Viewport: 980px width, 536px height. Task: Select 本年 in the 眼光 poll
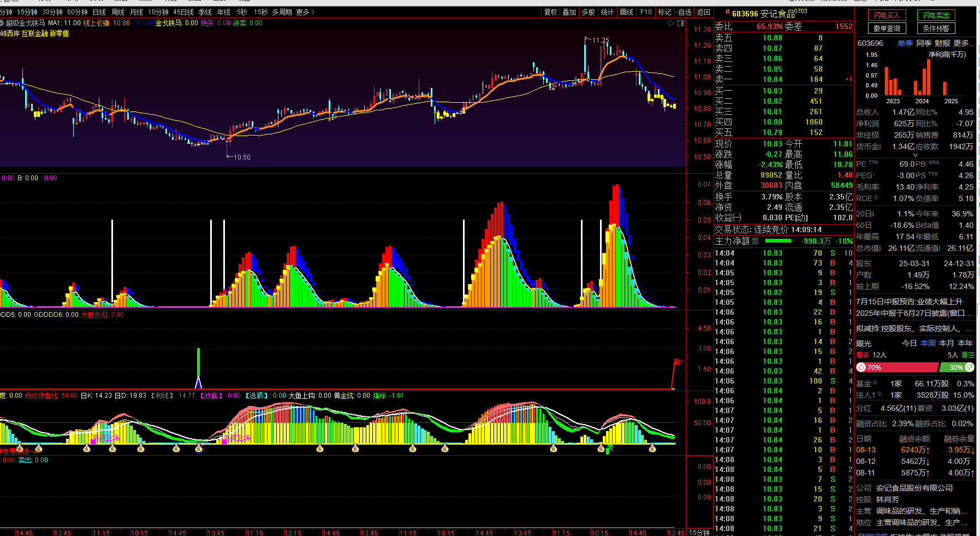pyautogui.click(x=965, y=343)
